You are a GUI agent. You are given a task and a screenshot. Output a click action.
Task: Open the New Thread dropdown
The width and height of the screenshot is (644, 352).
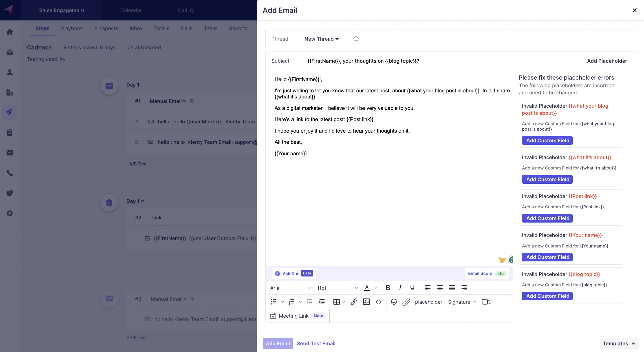point(322,39)
